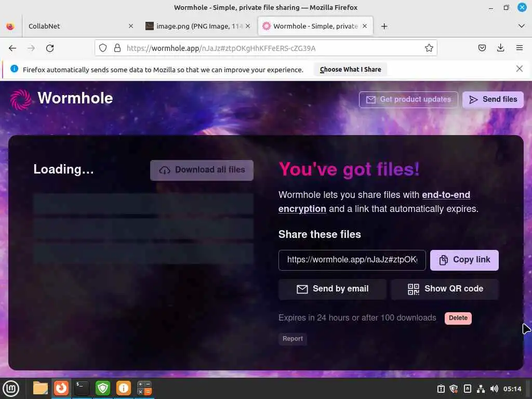Click Get product updates

[x=408, y=99]
